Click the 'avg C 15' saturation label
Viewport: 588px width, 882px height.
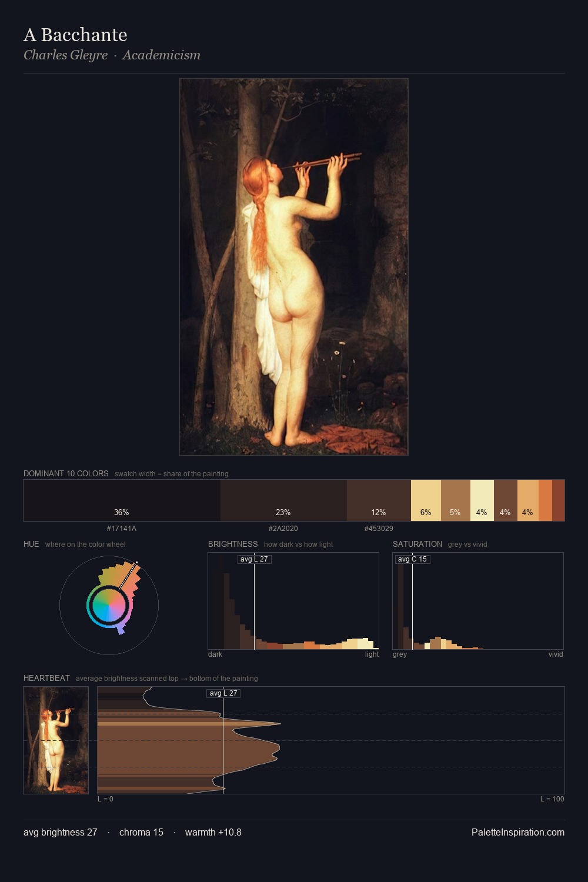pos(412,559)
